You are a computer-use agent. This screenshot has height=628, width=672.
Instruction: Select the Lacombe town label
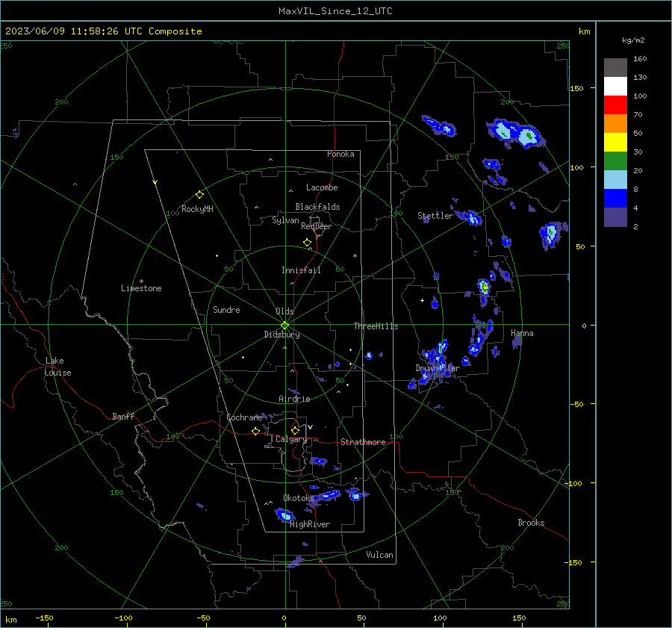[322, 187]
